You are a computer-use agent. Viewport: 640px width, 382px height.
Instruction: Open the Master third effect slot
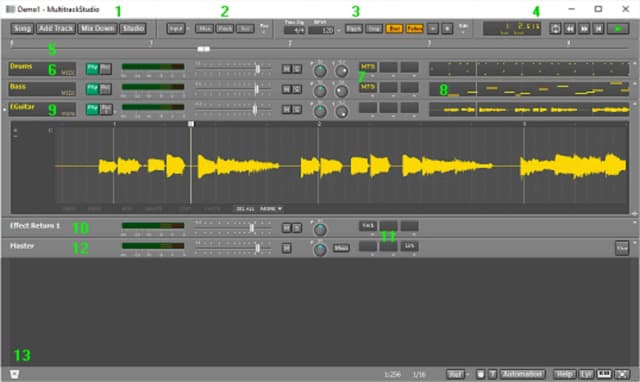409,246
